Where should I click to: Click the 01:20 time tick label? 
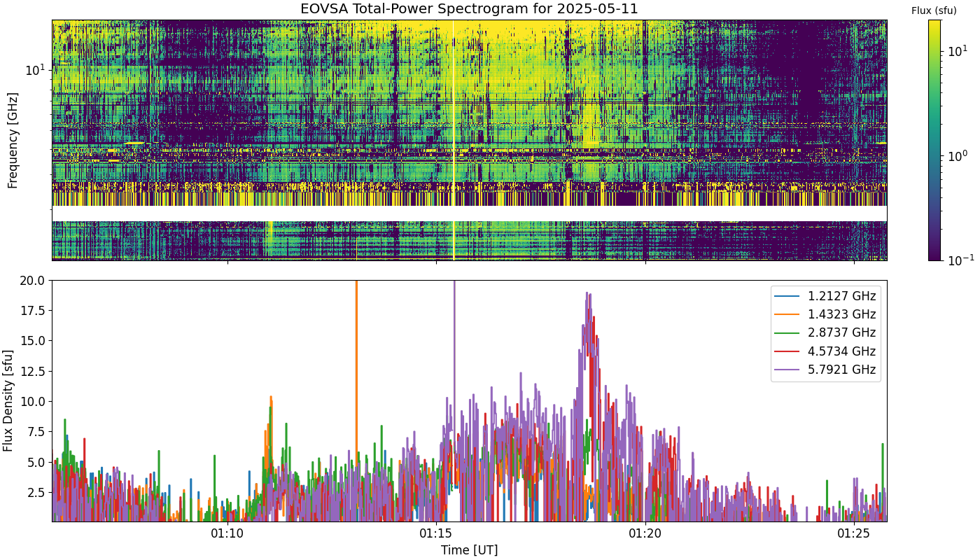(645, 534)
